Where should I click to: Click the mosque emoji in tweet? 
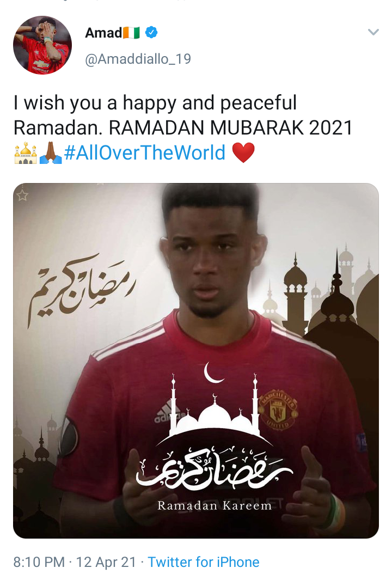[x=25, y=152]
